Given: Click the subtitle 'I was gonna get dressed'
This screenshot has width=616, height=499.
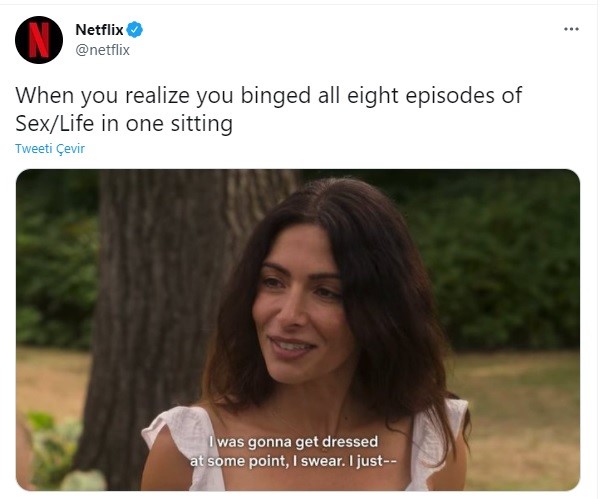Looking at the screenshot, I should [293, 441].
